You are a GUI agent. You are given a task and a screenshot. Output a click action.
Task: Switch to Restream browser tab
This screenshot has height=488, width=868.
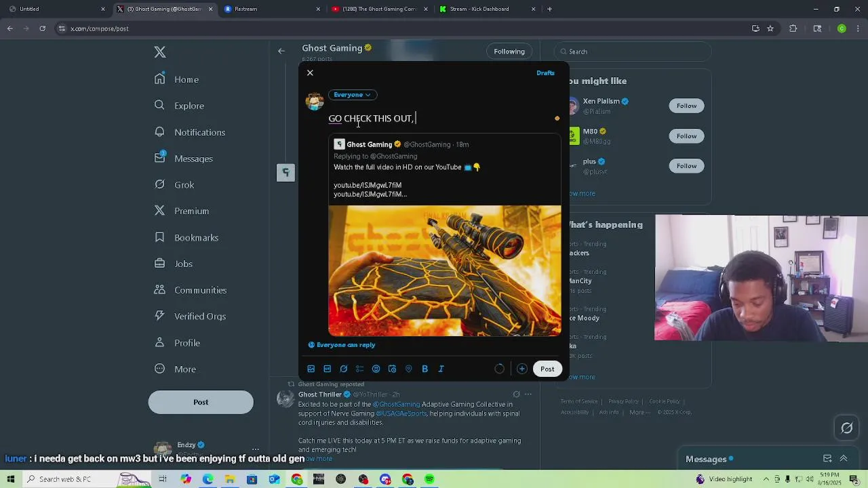point(271,9)
